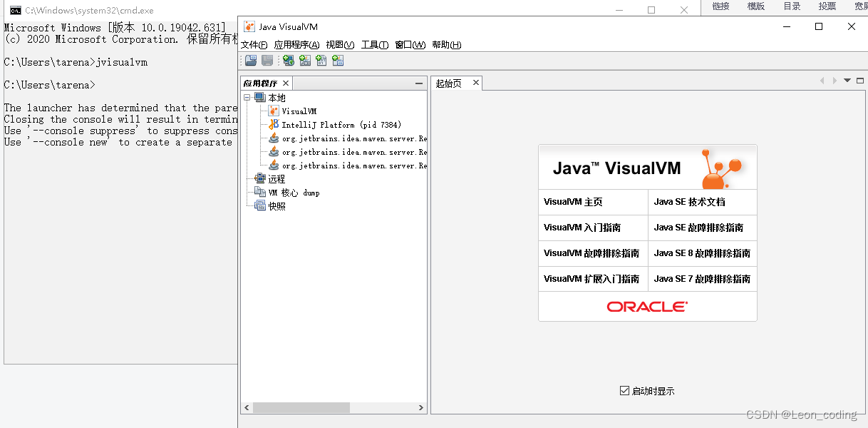Image resolution: width=868 pixels, height=428 pixels.
Task: Click the orange VisualVM logo on start page
Action: [720, 168]
